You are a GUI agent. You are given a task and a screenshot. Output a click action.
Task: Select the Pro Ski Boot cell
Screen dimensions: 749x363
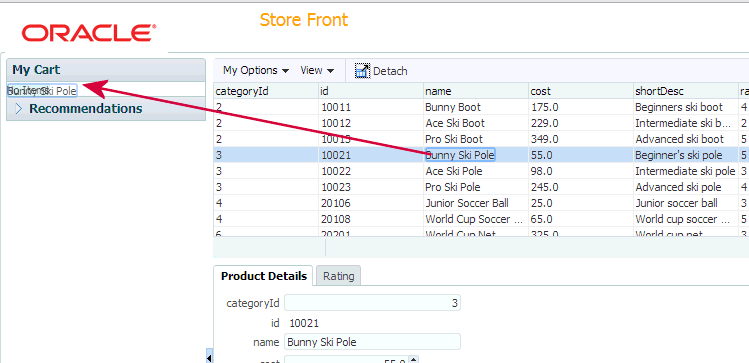pos(454,139)
